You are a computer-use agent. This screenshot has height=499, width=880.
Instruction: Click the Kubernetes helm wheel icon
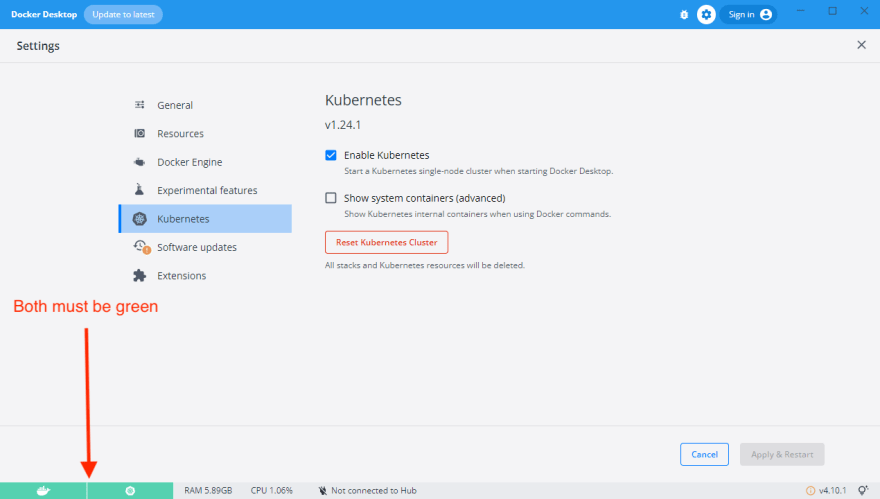[x=139, y=219]
